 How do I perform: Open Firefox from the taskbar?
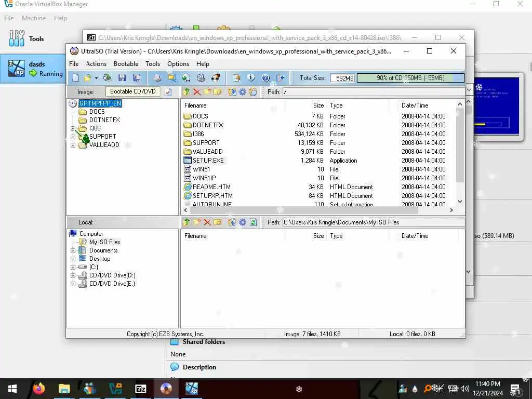pyautogui.click(x=38, y=389)
